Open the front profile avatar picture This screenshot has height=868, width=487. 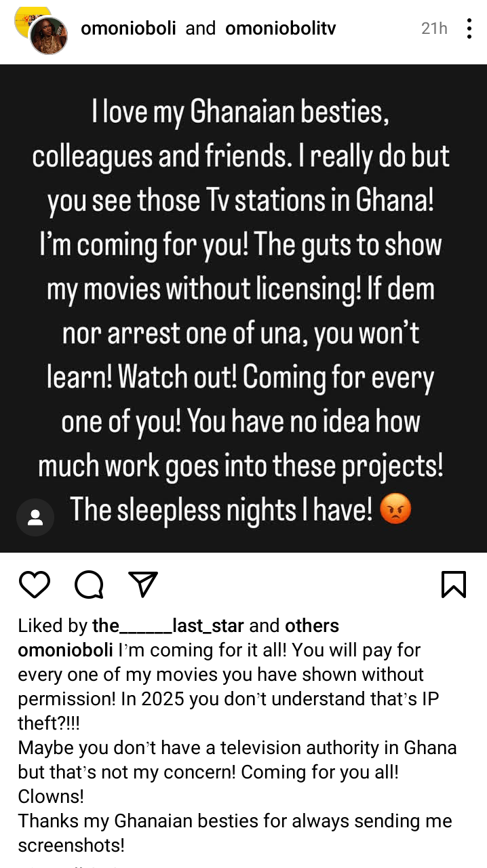click(49, 36)
